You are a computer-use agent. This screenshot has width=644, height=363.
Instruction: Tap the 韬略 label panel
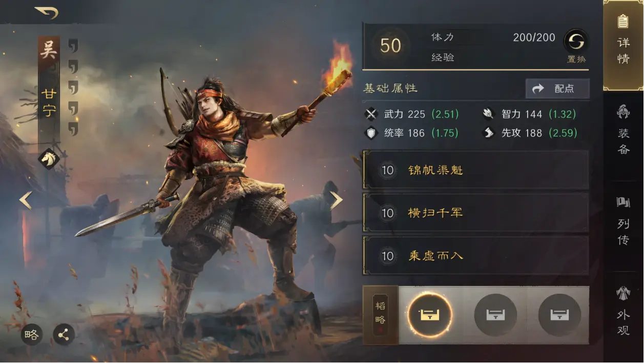click(380, 315)
